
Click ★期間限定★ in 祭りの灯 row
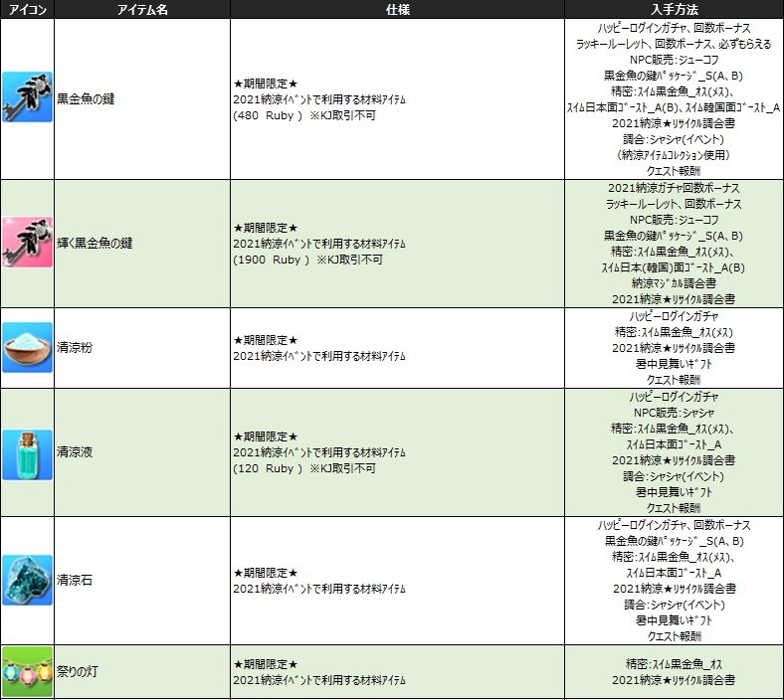[266, 664]
